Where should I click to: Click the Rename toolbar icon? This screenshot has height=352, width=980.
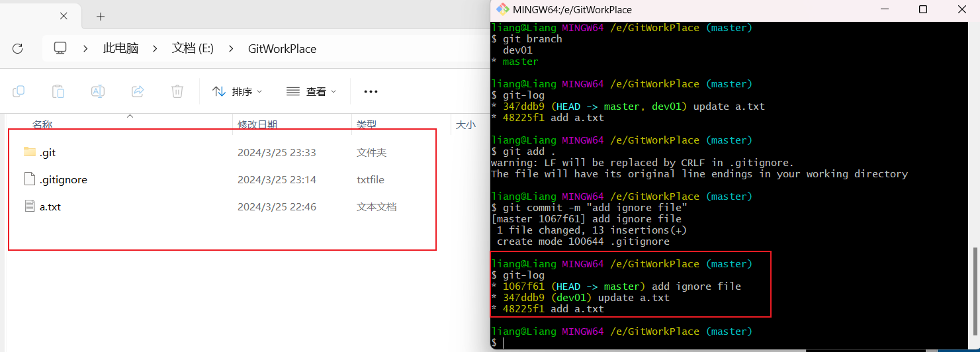98,91
